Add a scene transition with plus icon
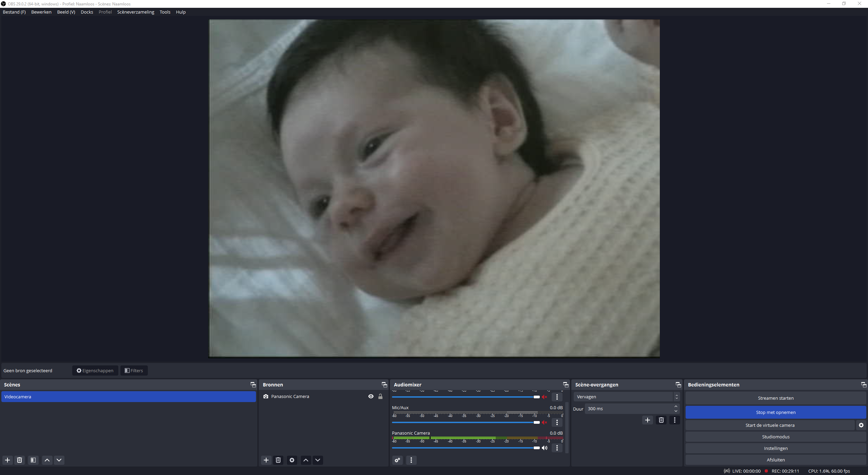 [x=648, y=420]
